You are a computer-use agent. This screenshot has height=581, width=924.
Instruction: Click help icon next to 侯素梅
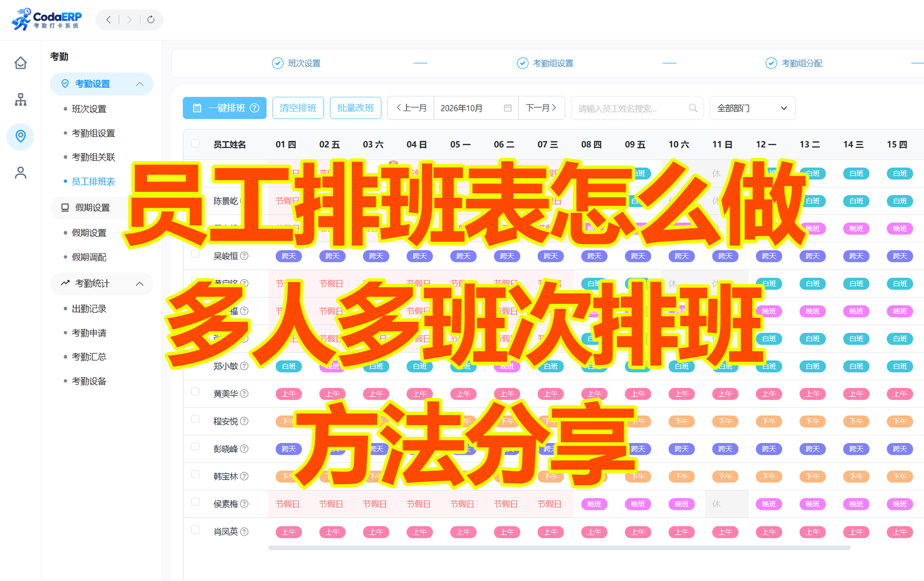pos(244,504)
